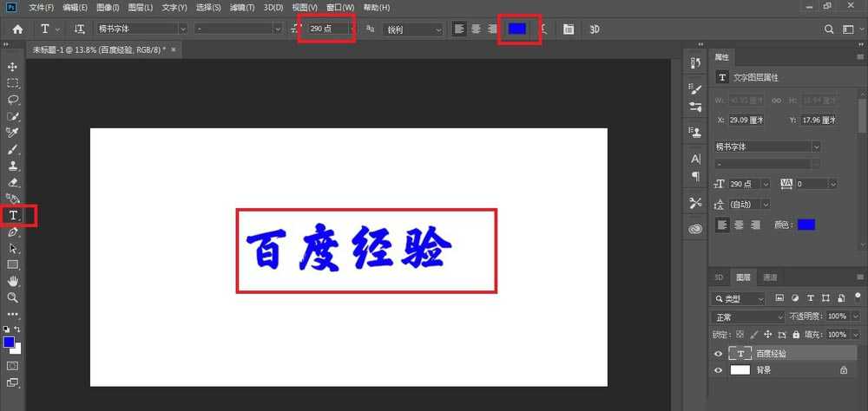
Task: Left-align text in the options bar
Action: 459,29
